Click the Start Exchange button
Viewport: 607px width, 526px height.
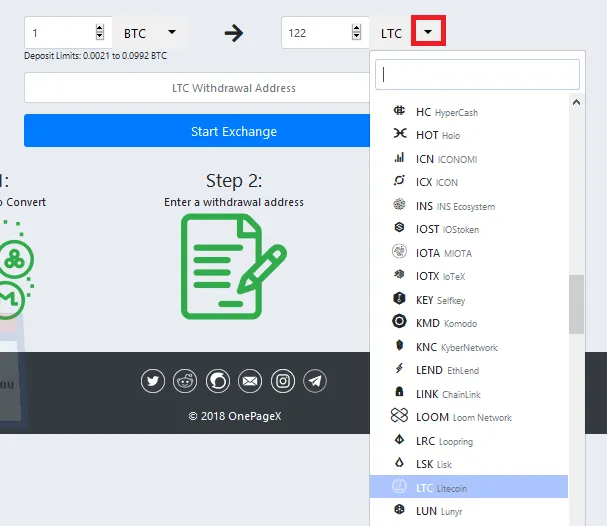[x=197, y=131]
